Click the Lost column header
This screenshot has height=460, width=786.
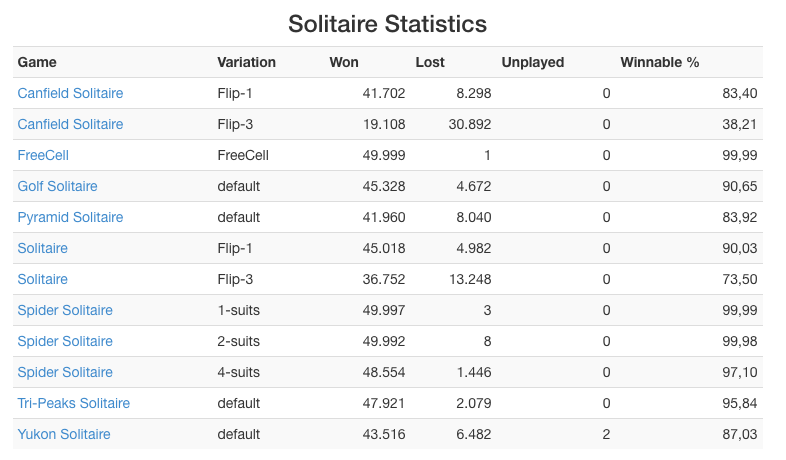430,62
